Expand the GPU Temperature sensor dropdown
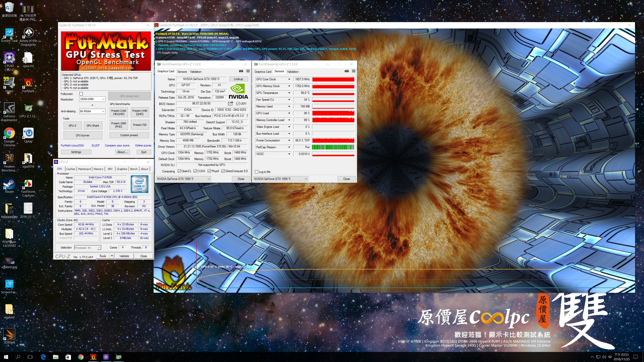This screenshot has width=644, height=362. (x=289, y=93)
